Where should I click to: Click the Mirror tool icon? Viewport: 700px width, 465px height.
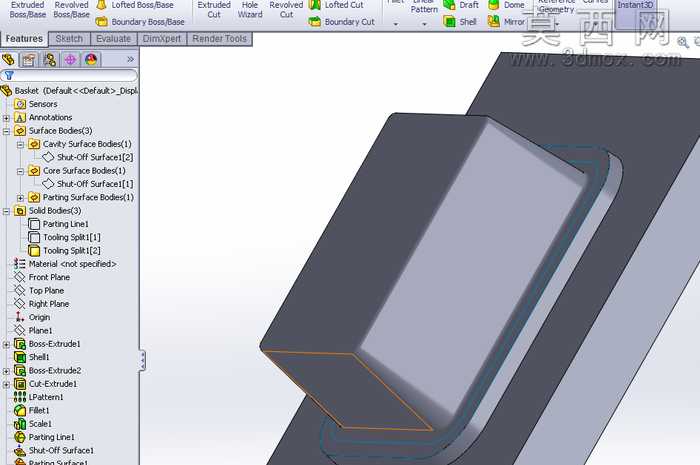click(x=493, y=21)
